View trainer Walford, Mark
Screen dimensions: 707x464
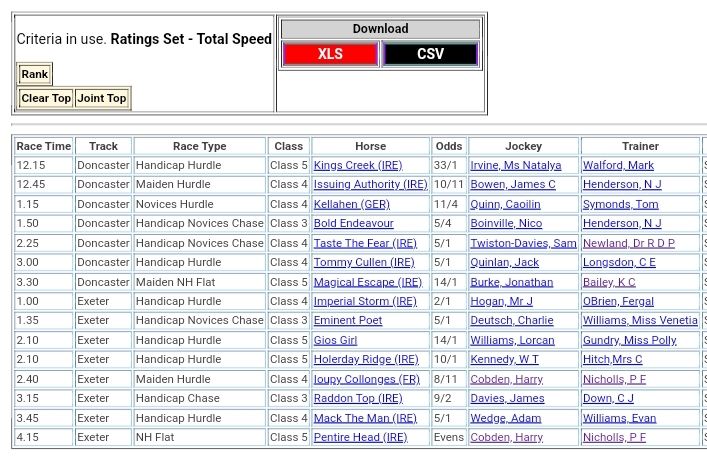(x=618, y=165)
